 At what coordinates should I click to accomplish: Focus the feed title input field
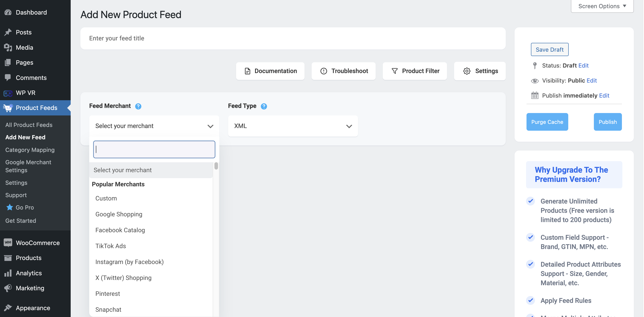293,38
